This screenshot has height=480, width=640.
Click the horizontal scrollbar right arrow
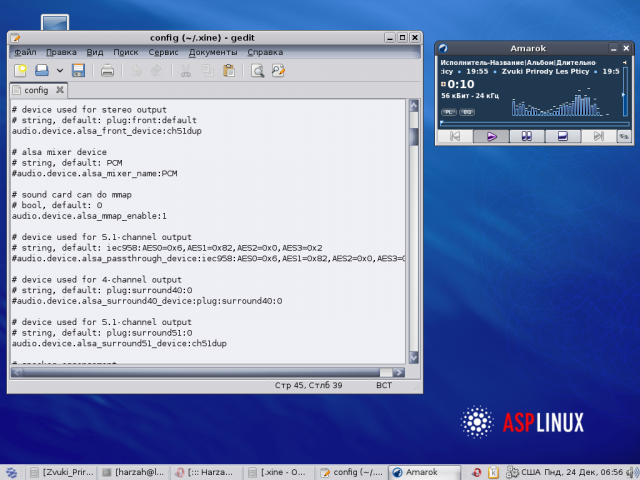point(399,372)
